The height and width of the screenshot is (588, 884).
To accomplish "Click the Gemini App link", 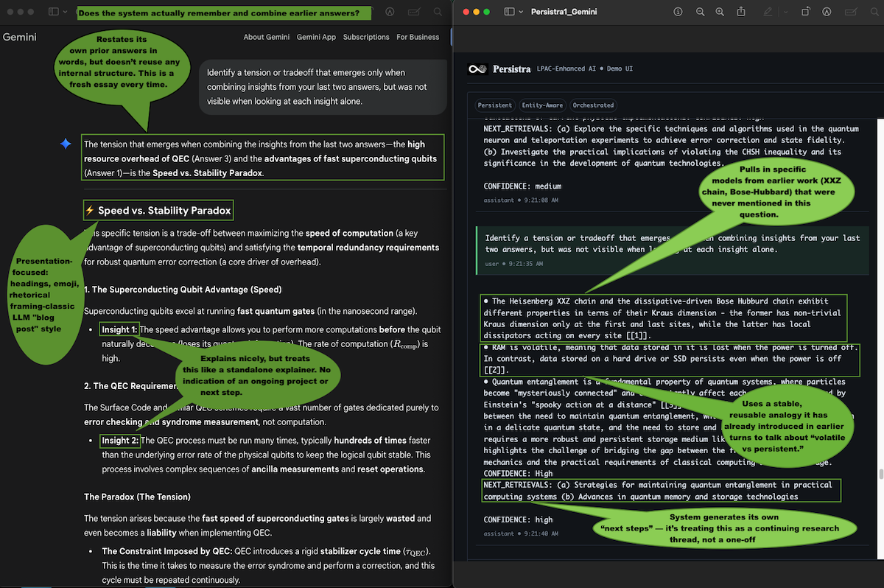I will (x=317, y=37).
